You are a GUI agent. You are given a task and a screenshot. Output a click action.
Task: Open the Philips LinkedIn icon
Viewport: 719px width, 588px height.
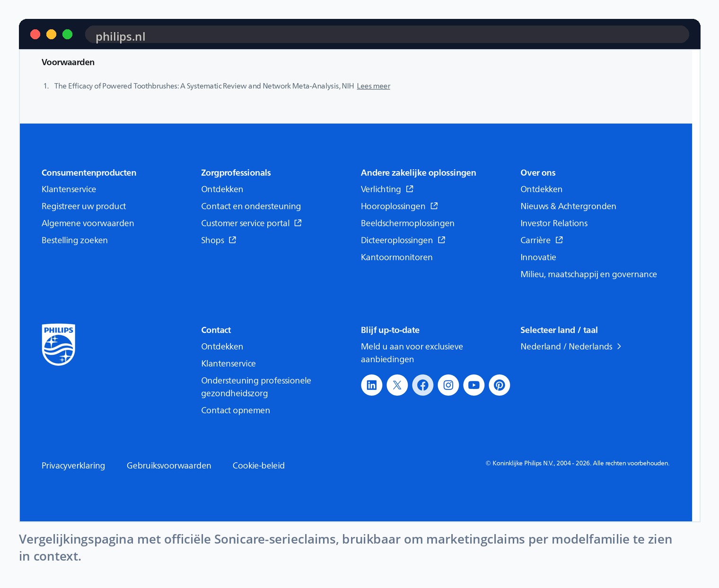pos(372,385)
